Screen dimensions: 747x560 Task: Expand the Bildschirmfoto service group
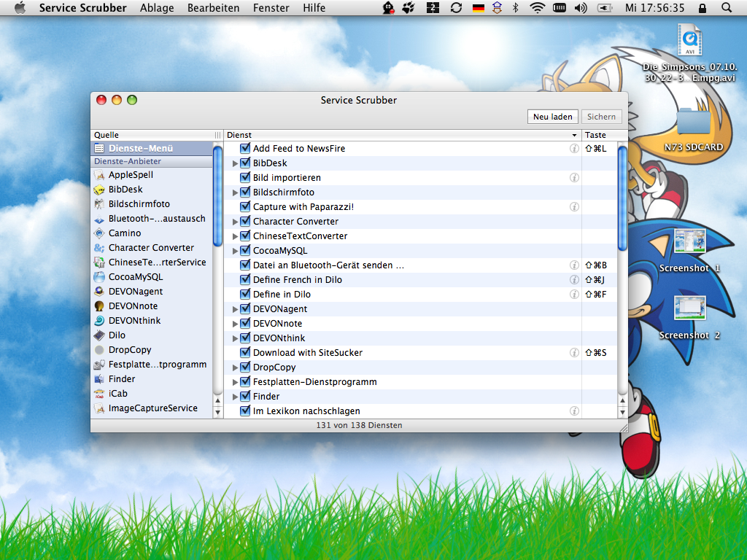point(235,192)
